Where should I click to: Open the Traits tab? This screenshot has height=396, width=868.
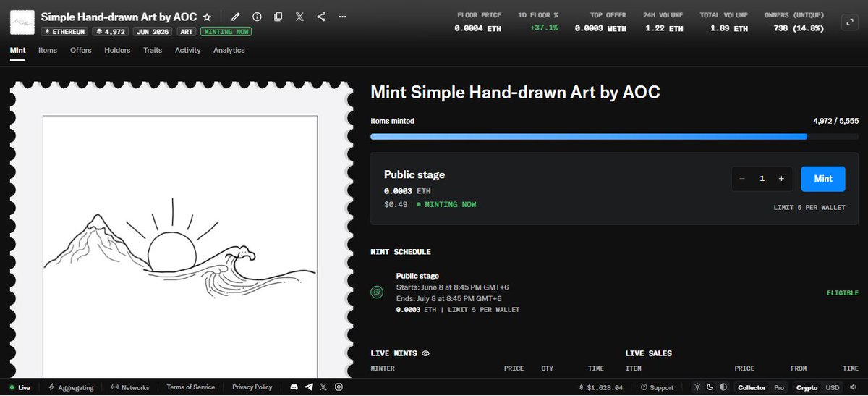point(153,51)
